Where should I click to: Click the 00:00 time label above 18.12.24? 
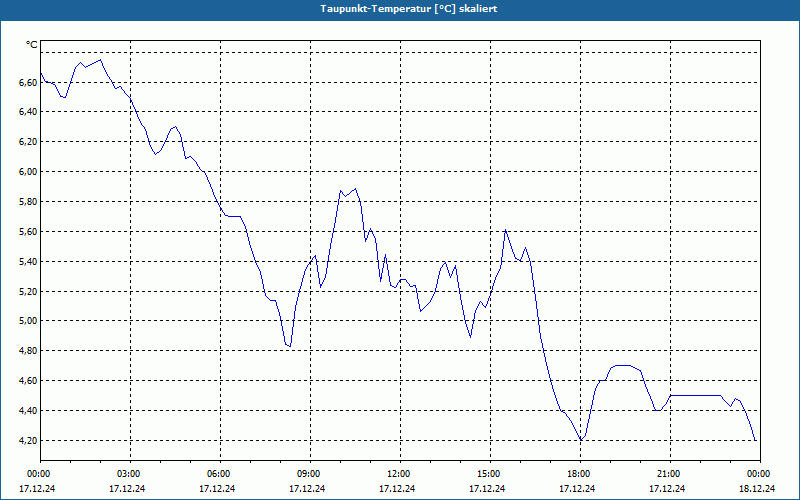(757, 474)
